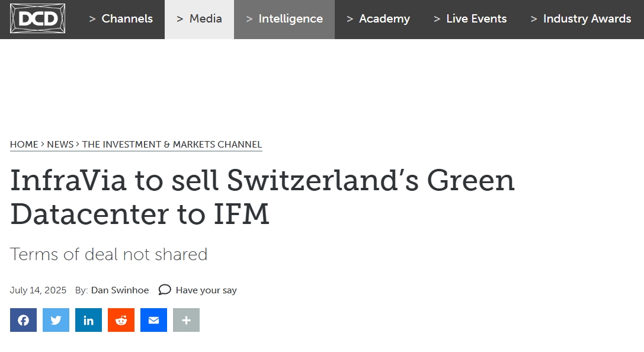
Task: Expand the Intelligence menu
Action: pos(284,19)
